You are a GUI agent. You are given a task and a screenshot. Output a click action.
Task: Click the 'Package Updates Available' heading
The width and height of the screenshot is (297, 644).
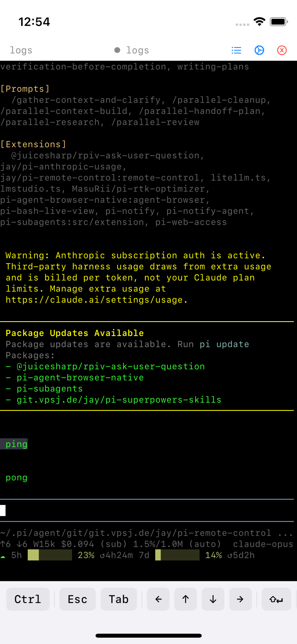point(75,333)
